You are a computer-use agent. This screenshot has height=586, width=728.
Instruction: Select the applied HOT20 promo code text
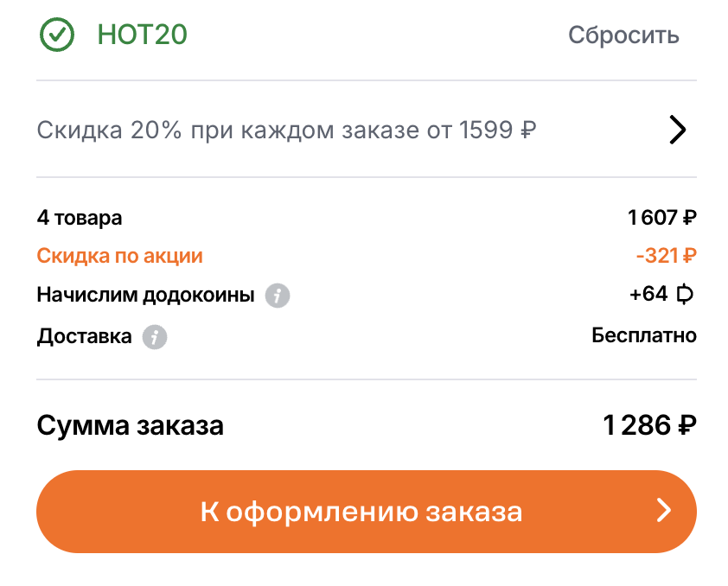pyautogui.click(x=143, y=35)
